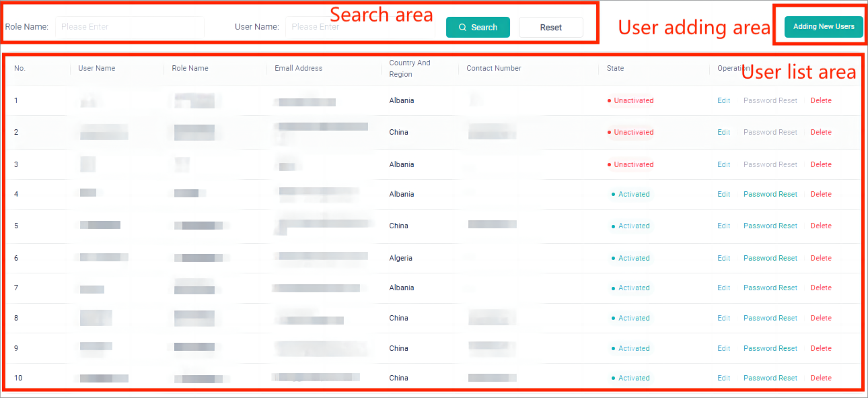Delete the user in row 1
Image resolution: width=868 pixels, height=398 pixels.
[820, 101]
